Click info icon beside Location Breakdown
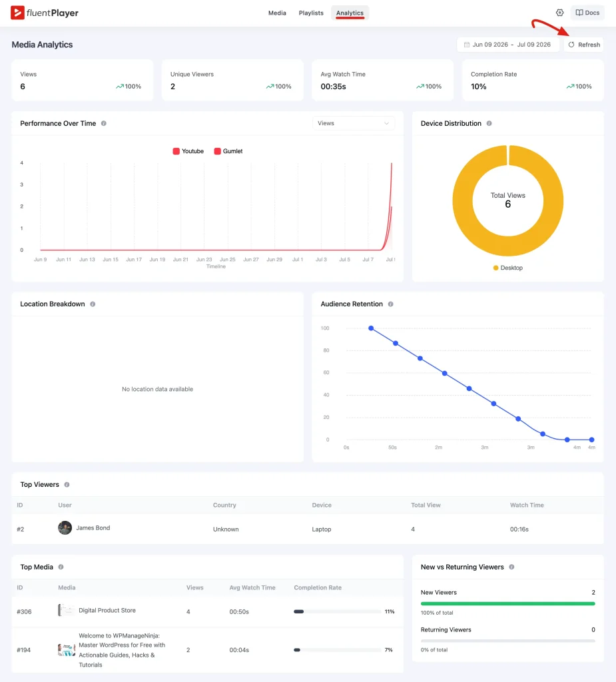This screenshot has width=616, height=682. pos(93,304)
